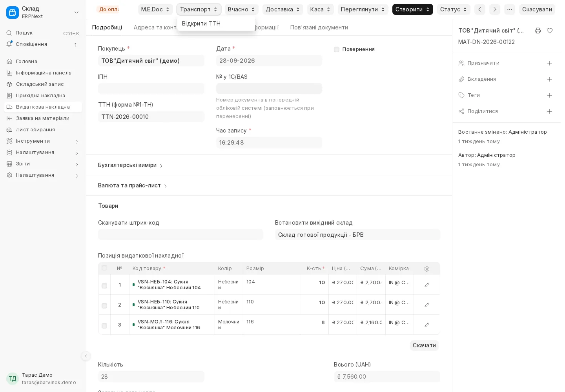Open Прихідна накладна in sidebar

pyautogui.click(x=43, y=96)
